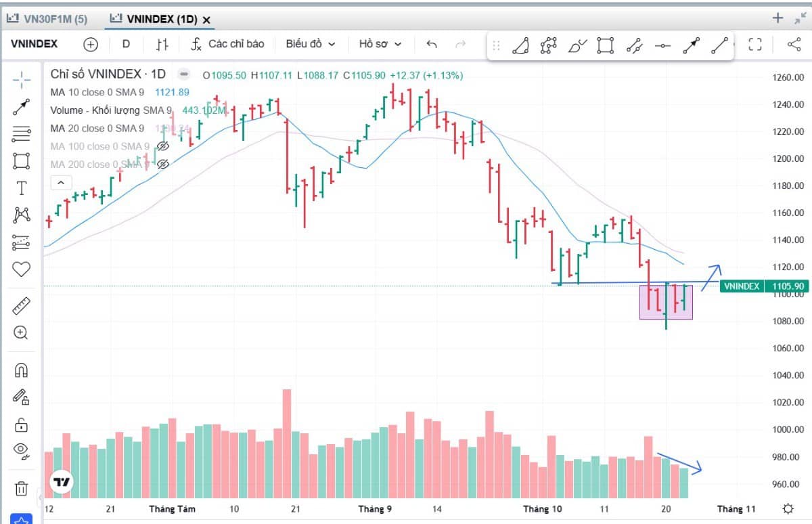Activate the zoom in magnifier tool
The image size is (812, 524).
click(22, 333)
